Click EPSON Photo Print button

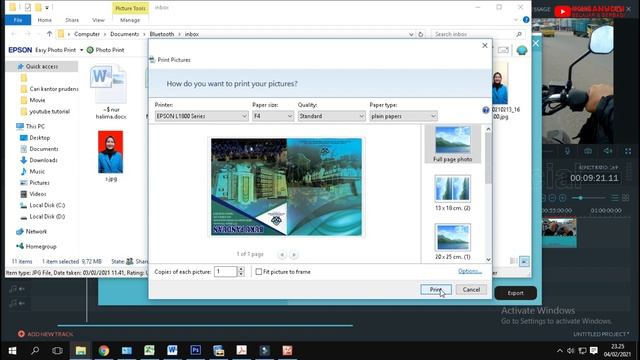105,50
